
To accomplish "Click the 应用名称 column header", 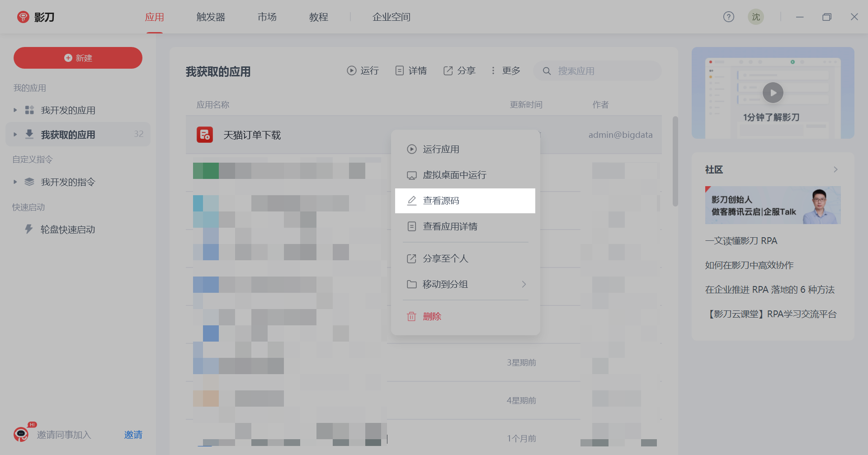I will pos(213,105).
